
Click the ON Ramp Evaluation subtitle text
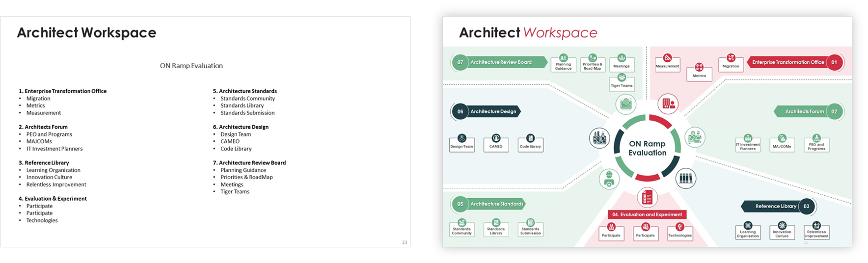point(191,66)
